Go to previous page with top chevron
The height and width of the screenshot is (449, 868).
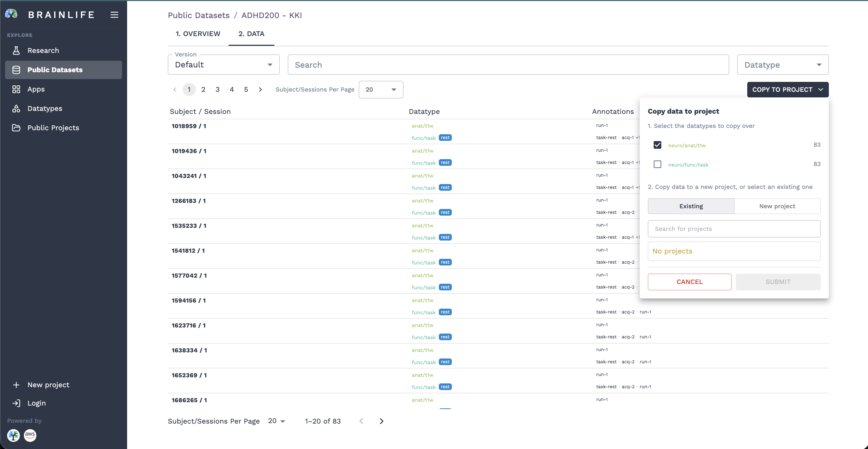pos(175,89)
